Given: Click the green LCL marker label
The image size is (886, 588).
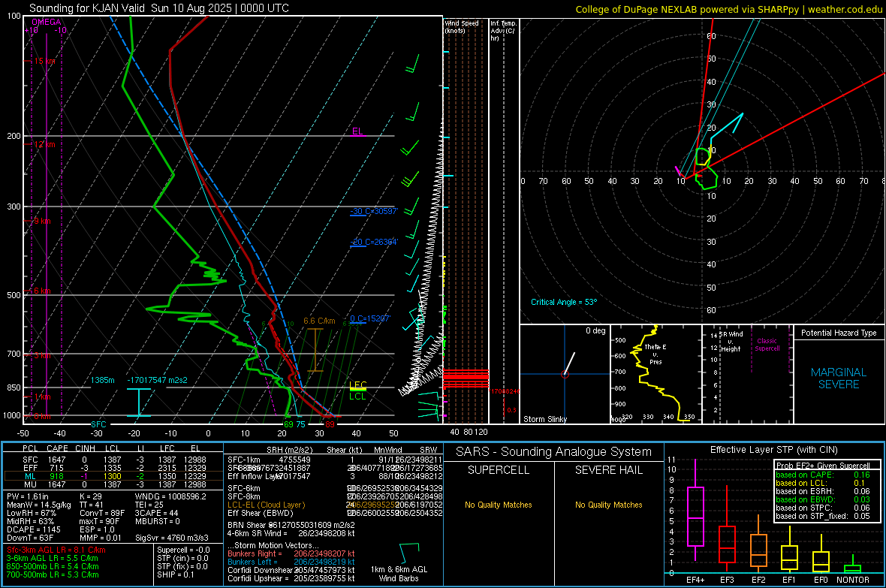Looking at the screenshot, I should pyautogui.click(x=357, y=397).
